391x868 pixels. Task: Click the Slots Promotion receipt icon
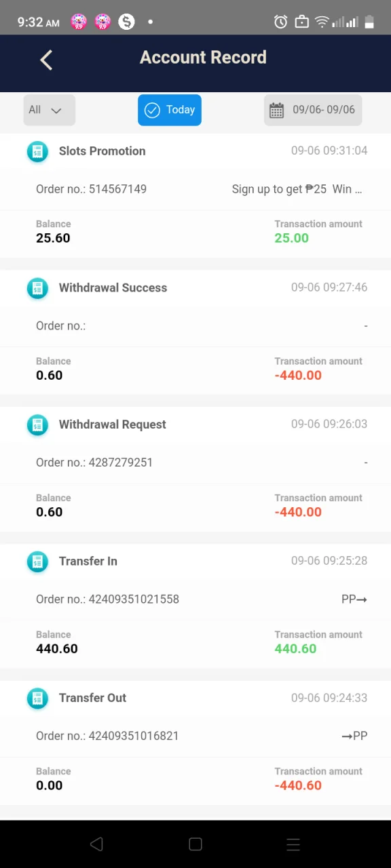(x=37, y=151)
